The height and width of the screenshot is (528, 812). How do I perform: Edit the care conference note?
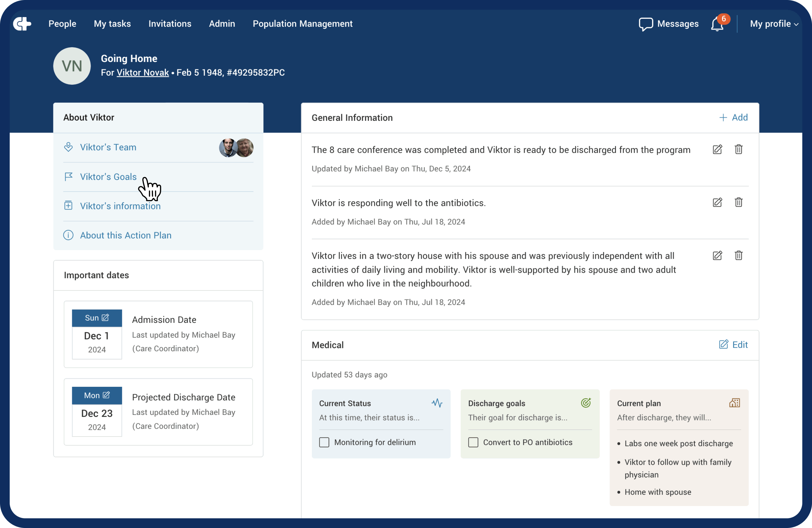pos(717,149)
